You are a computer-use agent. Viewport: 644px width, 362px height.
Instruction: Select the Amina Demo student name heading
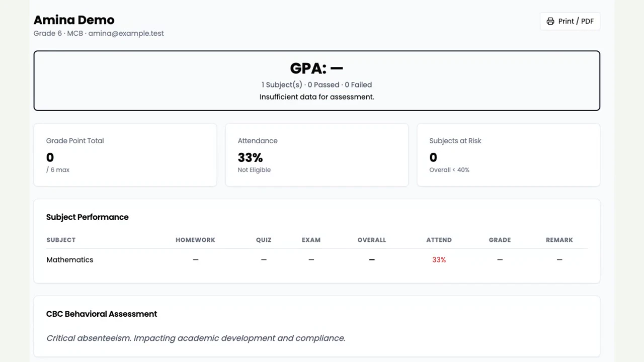[74, 20]
